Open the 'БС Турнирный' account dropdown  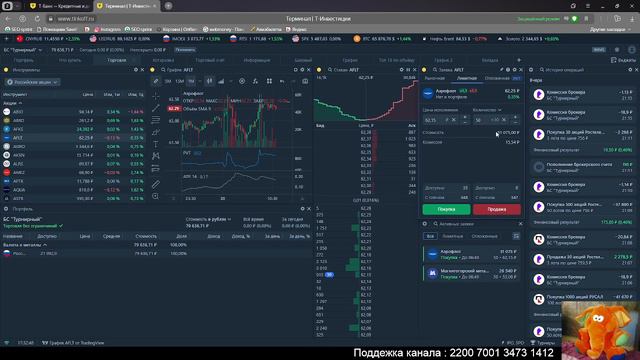[22, 50]
